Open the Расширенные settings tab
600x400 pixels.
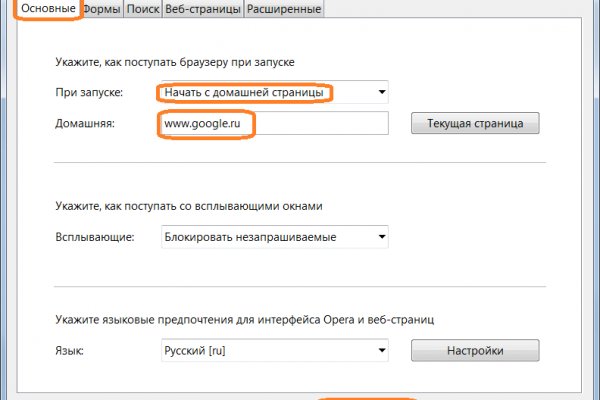(x=286, y=9)
